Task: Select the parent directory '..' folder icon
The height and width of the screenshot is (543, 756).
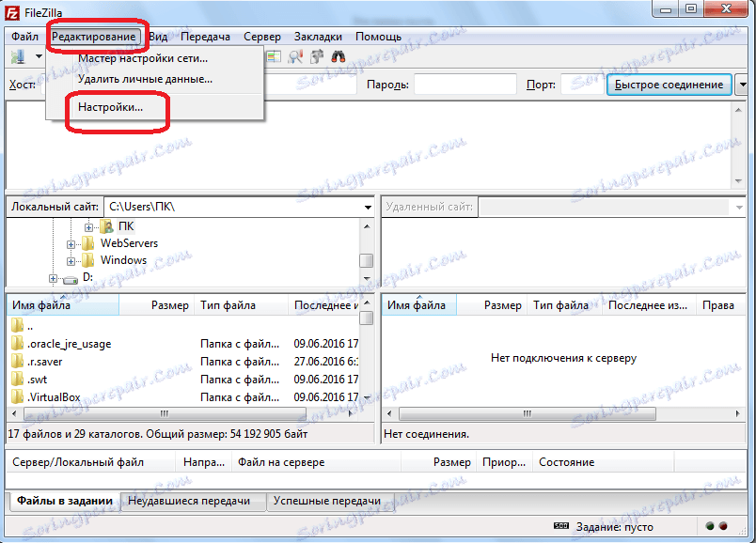Action: (x=17, y=326)
